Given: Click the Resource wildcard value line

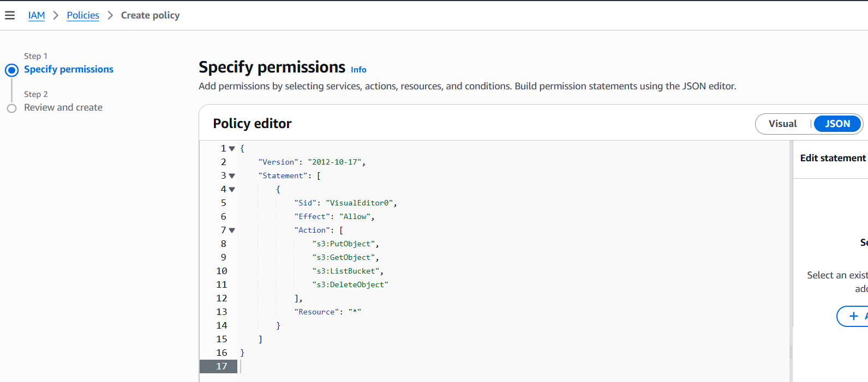Looking at the screenshot, I should click(x=327, y=312).
